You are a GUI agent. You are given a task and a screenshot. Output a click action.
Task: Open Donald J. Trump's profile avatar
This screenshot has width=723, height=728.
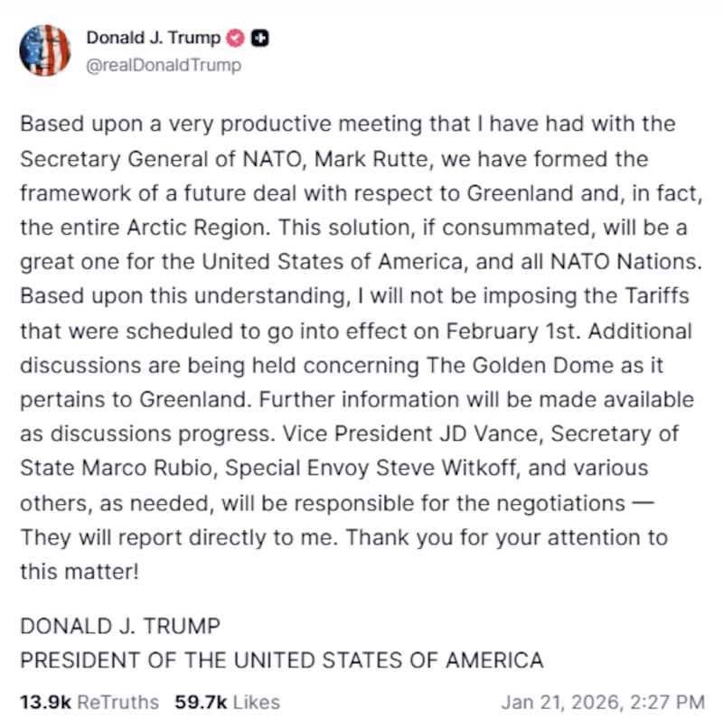pyautogui.click(x=45, y=51)
